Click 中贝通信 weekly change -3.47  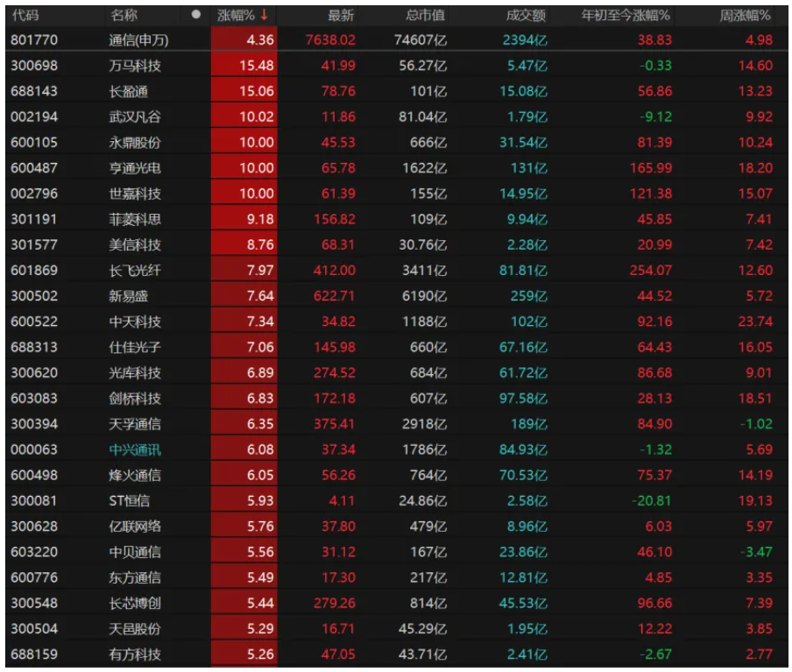point(753,552)
